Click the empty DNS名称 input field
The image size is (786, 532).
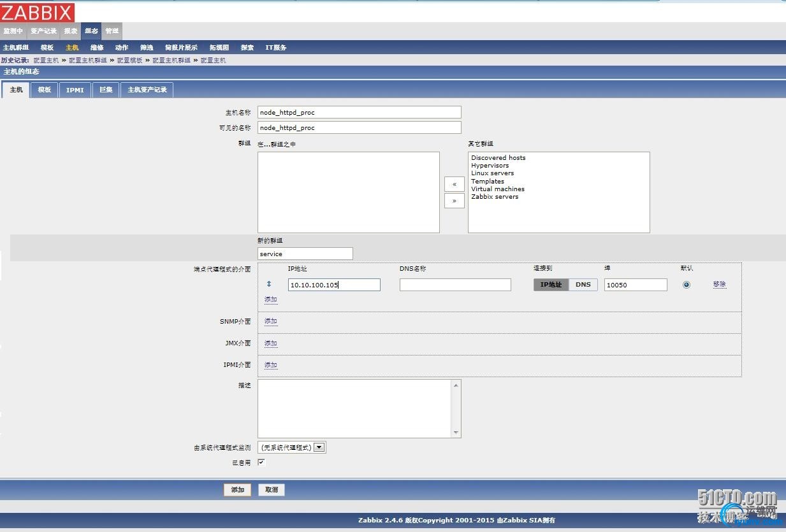click(455, 285)
